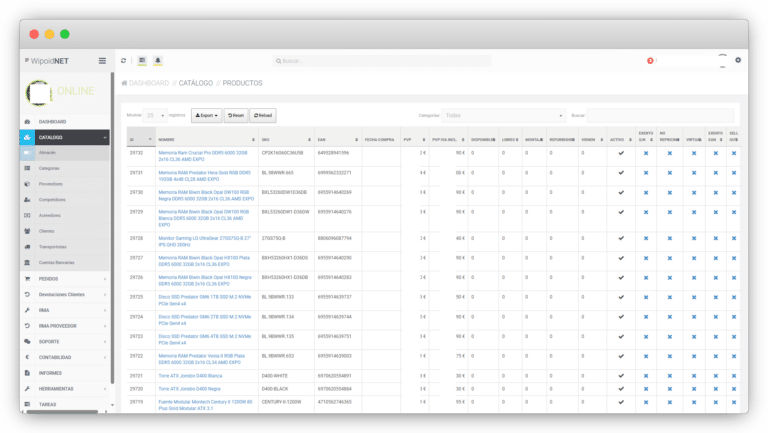The image size is (768, 433).
Task: Focus the top Buscar search field
Action: [382, 61]
